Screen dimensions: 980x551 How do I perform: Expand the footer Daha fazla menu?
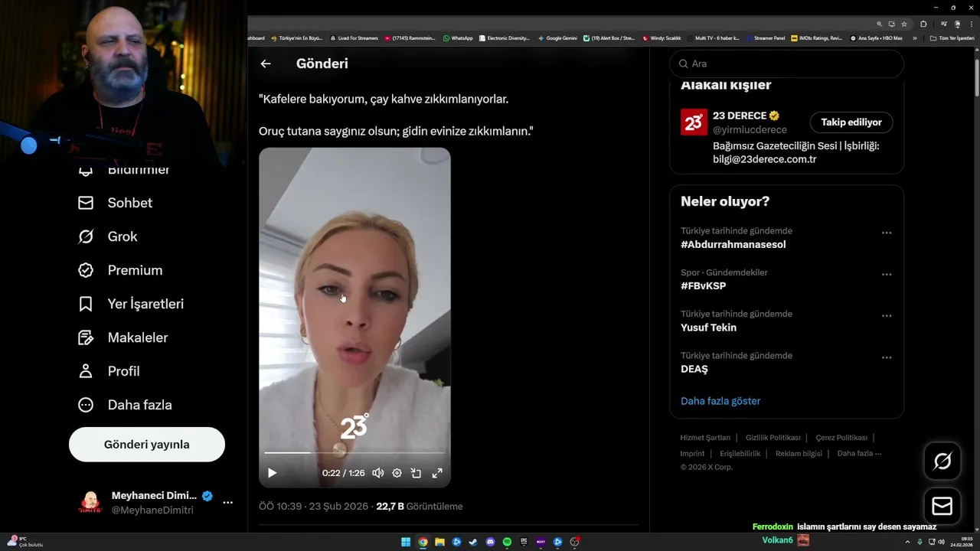859,454
